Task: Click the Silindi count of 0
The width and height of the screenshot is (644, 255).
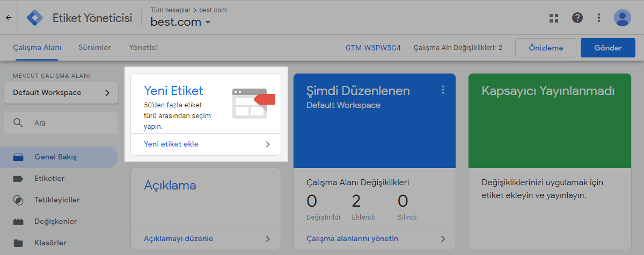Action: [403, 201]
